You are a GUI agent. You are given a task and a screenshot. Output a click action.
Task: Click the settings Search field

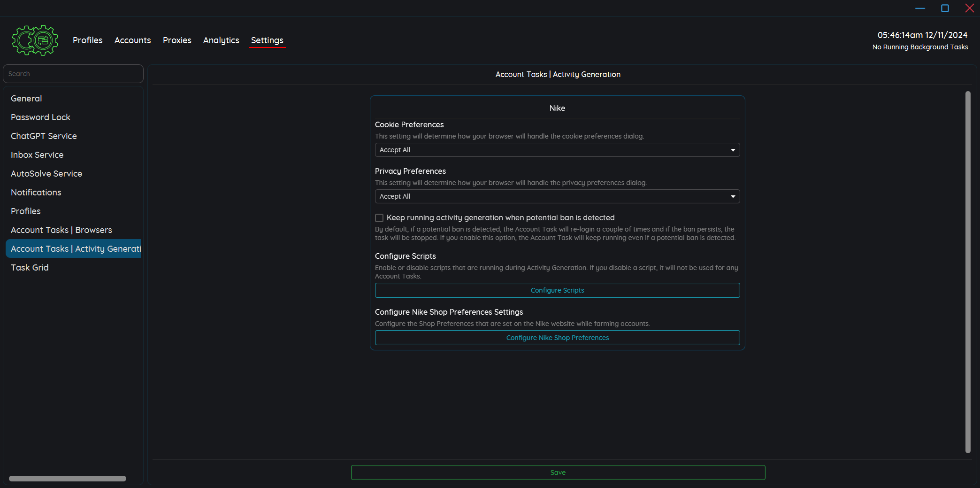73,74
